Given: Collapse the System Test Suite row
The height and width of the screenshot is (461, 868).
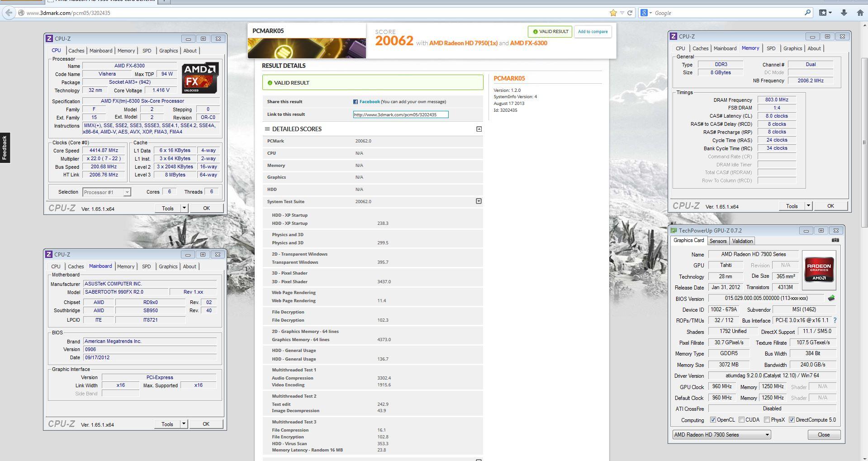Looking at the screenshot, I should tap(479, 201).
